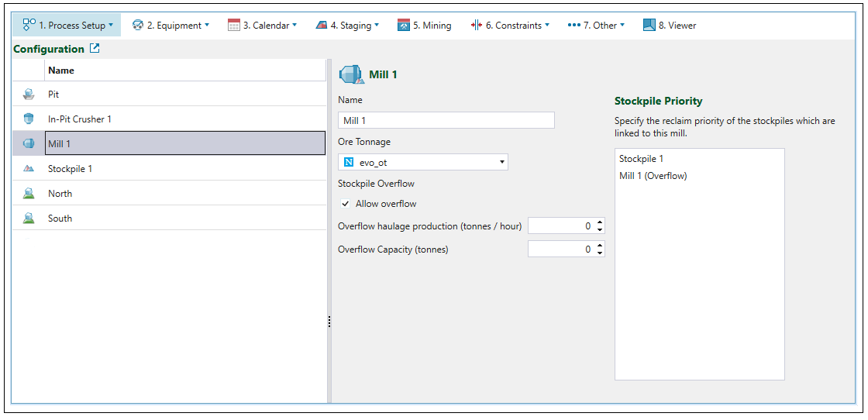Open the 3. Calendar menu
Screen dimensions: 868x420
[x=262, y=26]
